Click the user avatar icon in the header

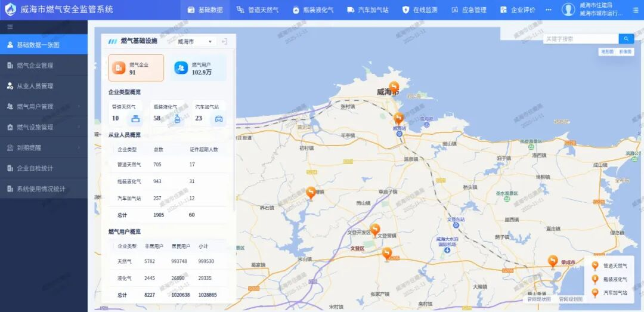(568, 10)
